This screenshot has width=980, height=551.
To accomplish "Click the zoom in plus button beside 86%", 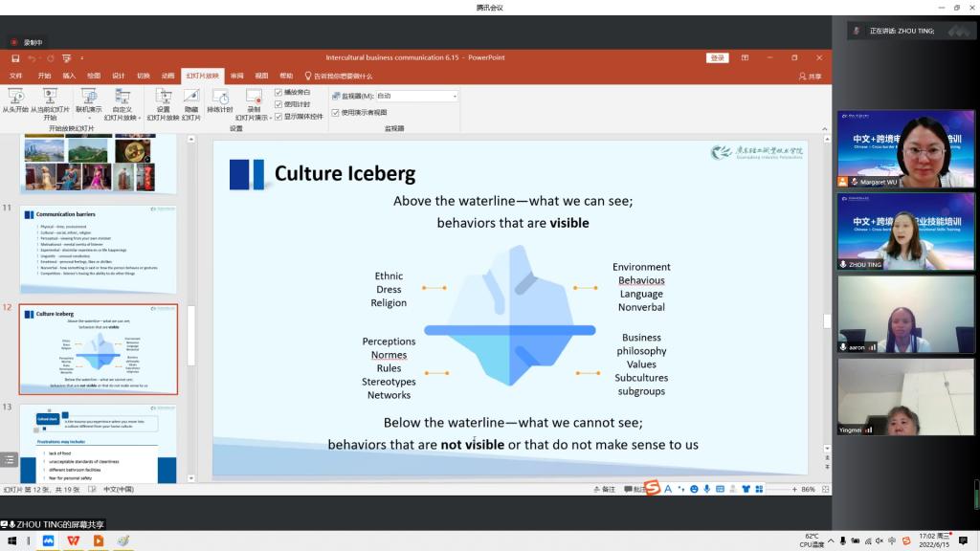I will click(x=792, y=489).
